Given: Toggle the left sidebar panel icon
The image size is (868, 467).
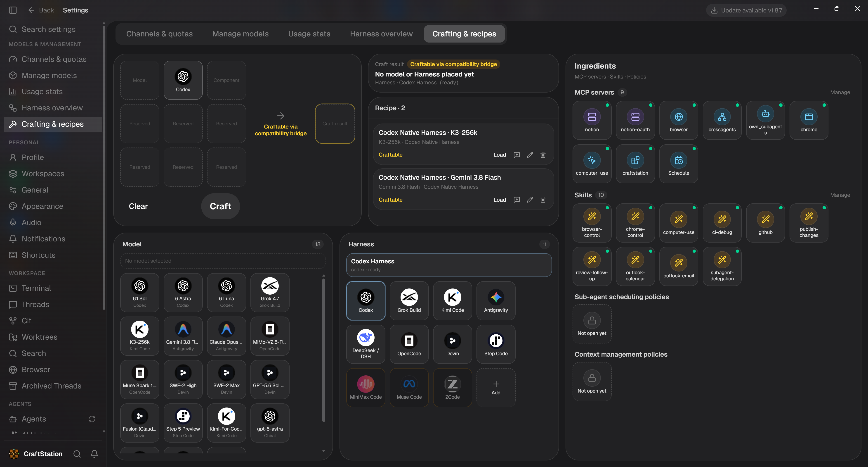Looking at the screenshot, I should point(13,10).
